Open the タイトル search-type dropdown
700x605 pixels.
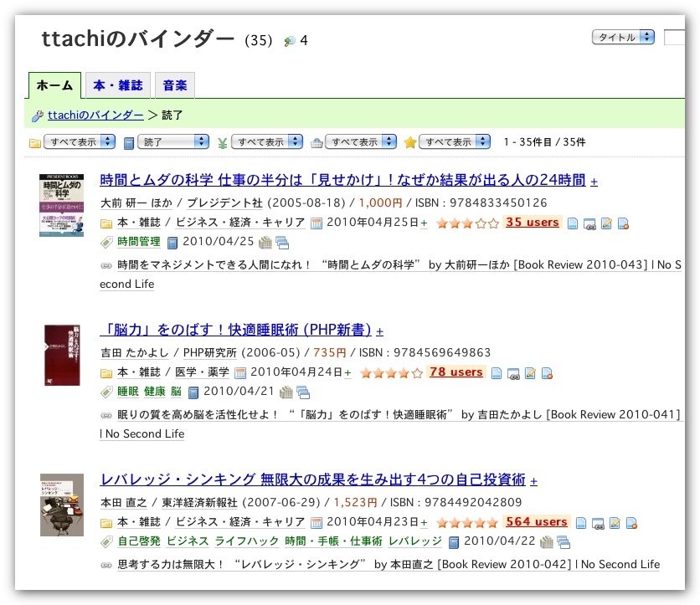[623, 37]
